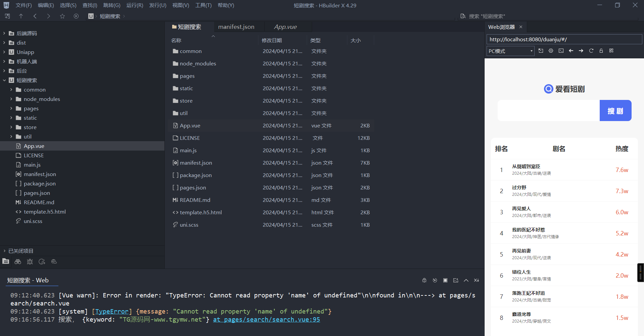Stop the running console with stop icon
This screenshot has height=336, width=644.
click(x=445, y=280)
